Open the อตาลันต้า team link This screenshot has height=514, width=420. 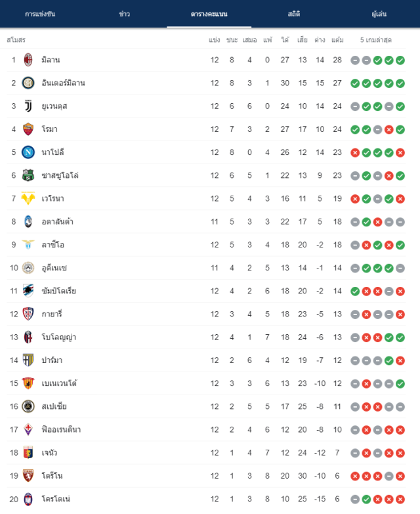pyautogui.click(x=57, y=222)
